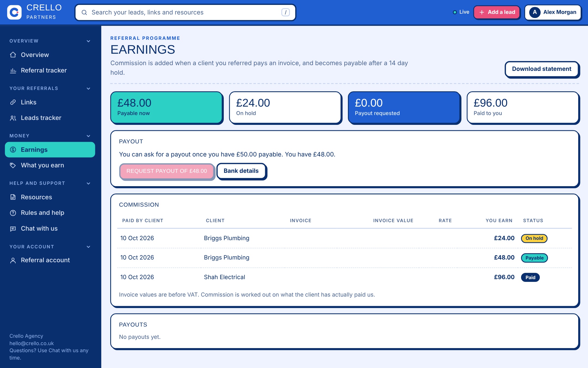The width and height of the screenshot is (588, 368).
Task: Click Alex Morgan's avatar circle
Action: coord(535,12)
